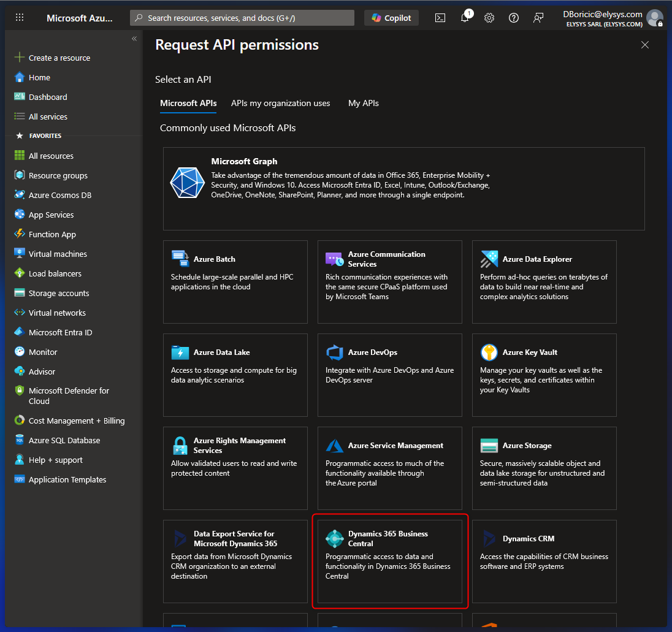Click the Azure Key Vault icon
672x632 pixels.
tap(489, 352)
